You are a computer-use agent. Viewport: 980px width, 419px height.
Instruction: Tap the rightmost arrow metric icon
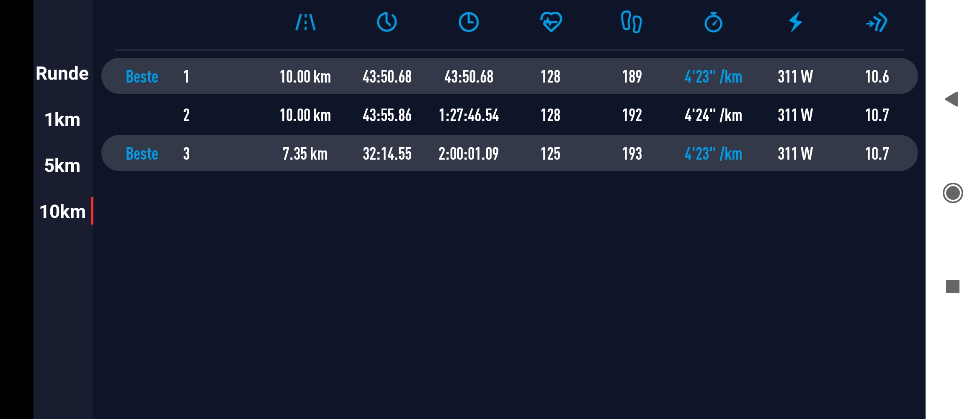pos(877,22)
